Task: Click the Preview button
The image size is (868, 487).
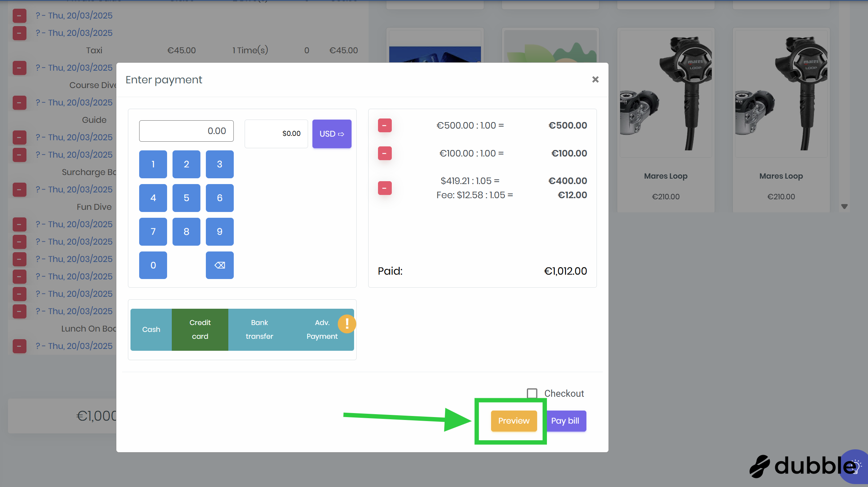Action: 514,421
